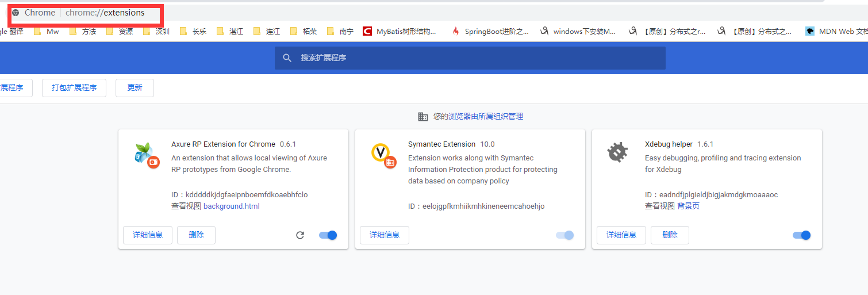Open the first 【原创】分布式之r bookmark
The image size is (868, 295).
pyautogui.click(x=667, y=31)
